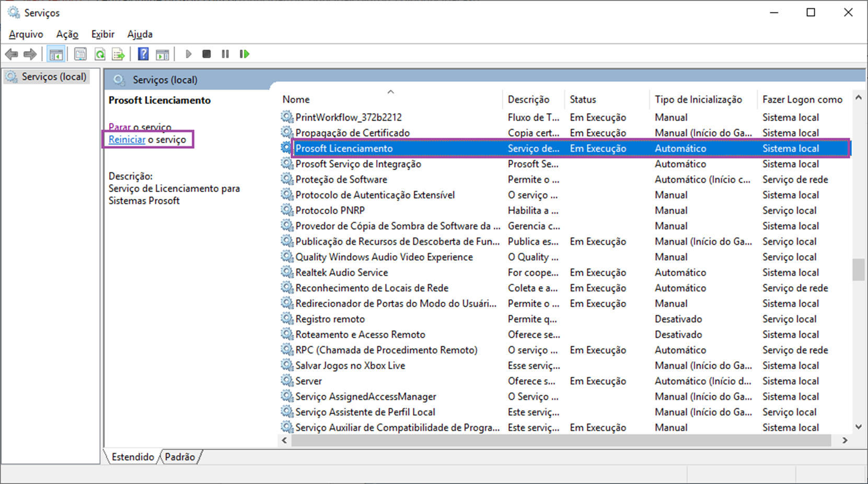The height and width of the screenshot is (484, 868).
Task: Click the Serviços (local) header gear icon
Action: [x=119, y=80]
